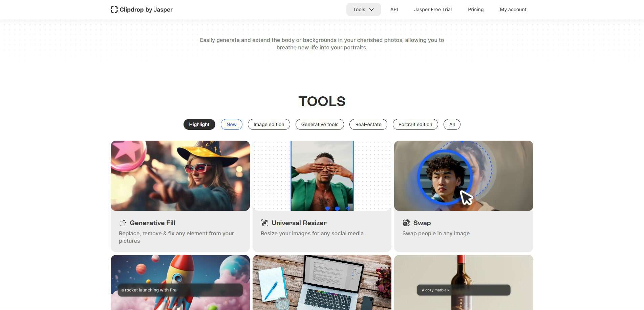The height and width of the screenshot is (310, 644).
Task: Click the rocket launching prompt field
Action: [x=180, y=290]
